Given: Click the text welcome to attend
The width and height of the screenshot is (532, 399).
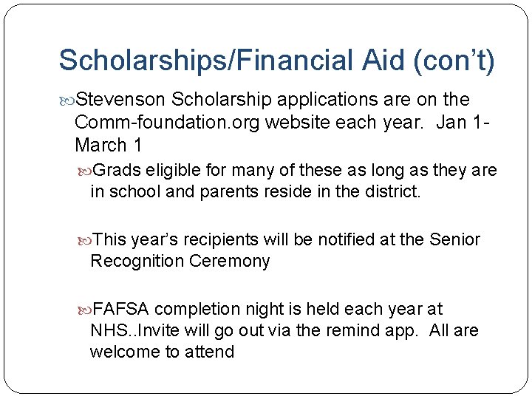Looking at the screenshot, I should (x=162, y=352).
